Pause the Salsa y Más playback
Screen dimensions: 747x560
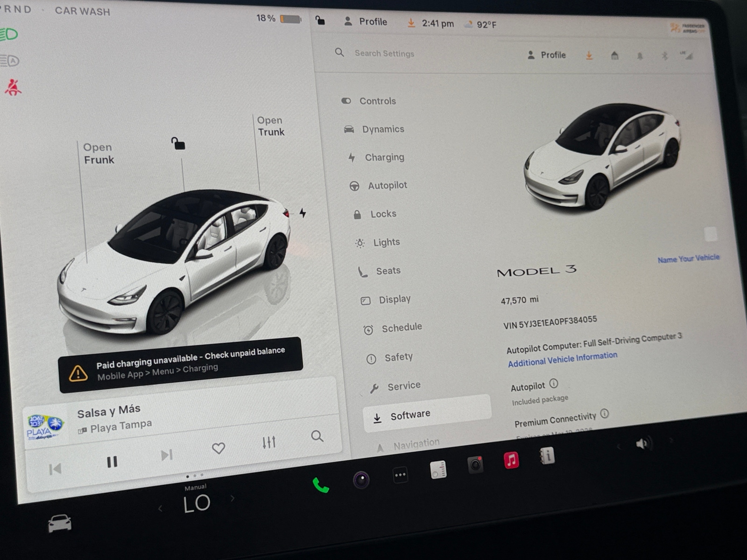click(112, 462)
